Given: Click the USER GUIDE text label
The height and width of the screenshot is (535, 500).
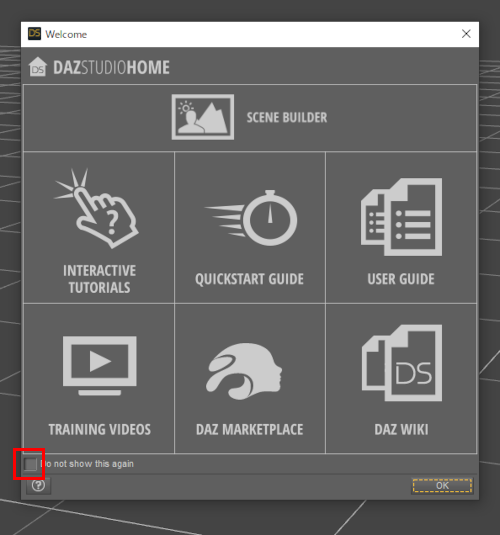Looking at the screenshot, I should point(401,279).
